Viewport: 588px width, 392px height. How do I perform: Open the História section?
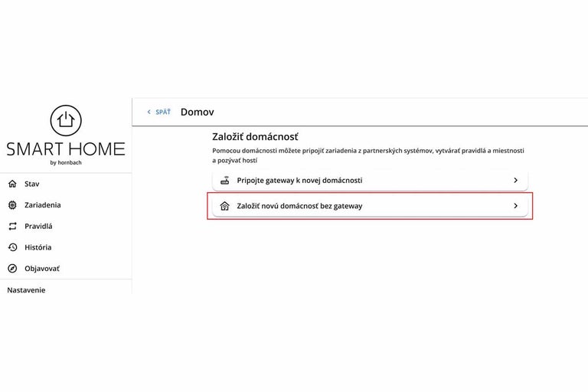pos(38,247)
